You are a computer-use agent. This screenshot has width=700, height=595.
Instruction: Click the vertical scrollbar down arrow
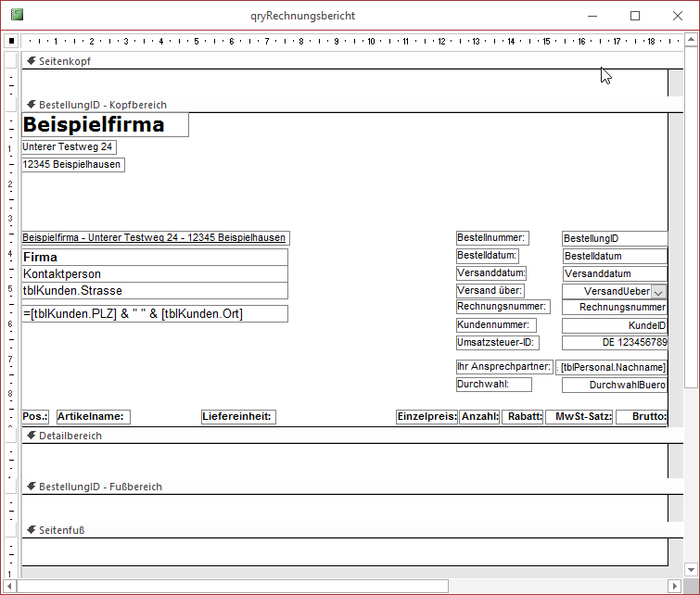point(692,570)
